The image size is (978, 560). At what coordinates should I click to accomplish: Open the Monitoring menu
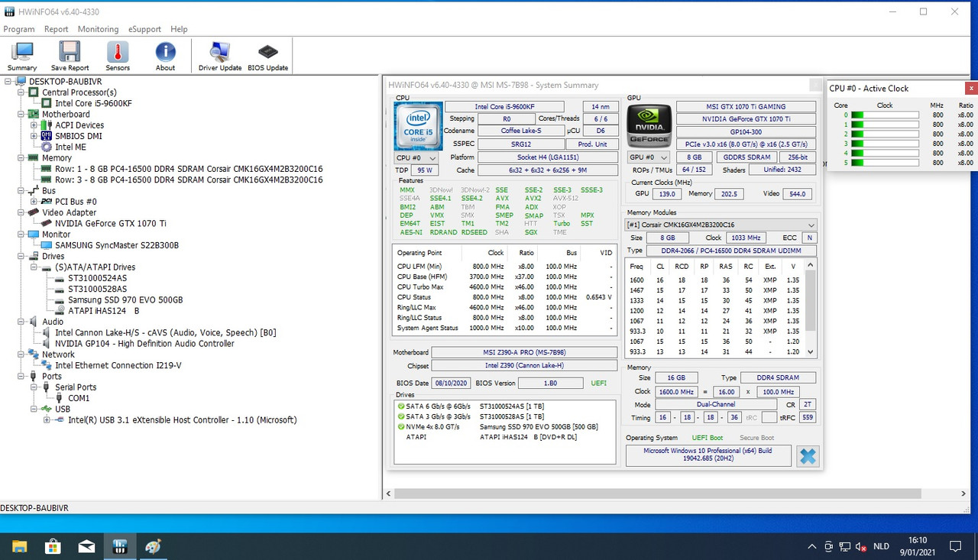coord(98,29)
